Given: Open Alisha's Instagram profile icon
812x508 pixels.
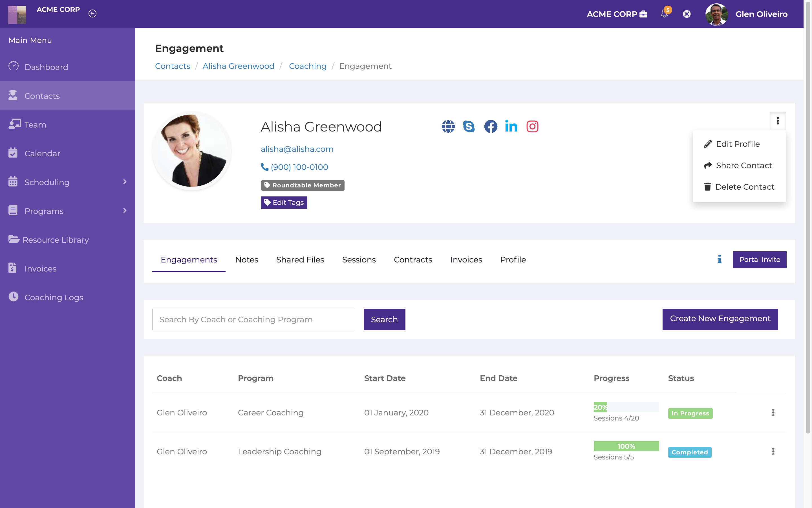Looking at the screenshot, I should (532, 126).
